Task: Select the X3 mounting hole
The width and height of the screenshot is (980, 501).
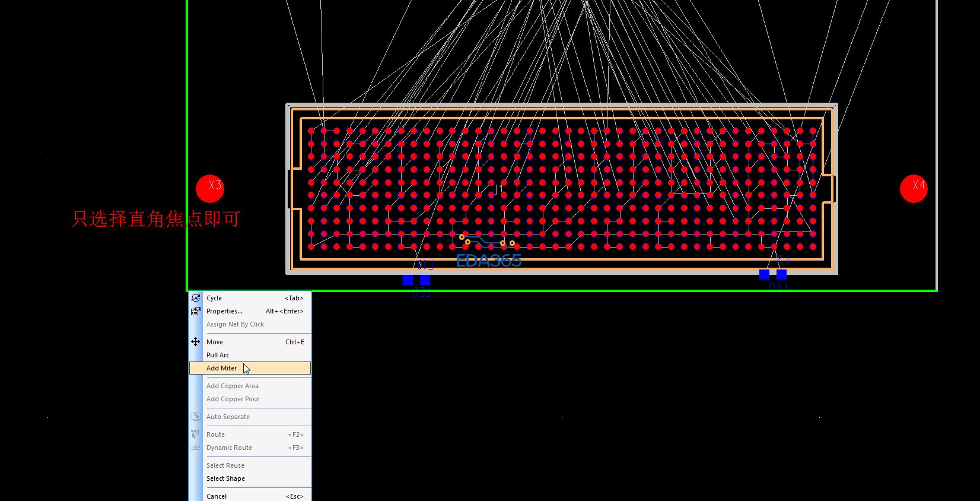Action: (x=210, y=189)
